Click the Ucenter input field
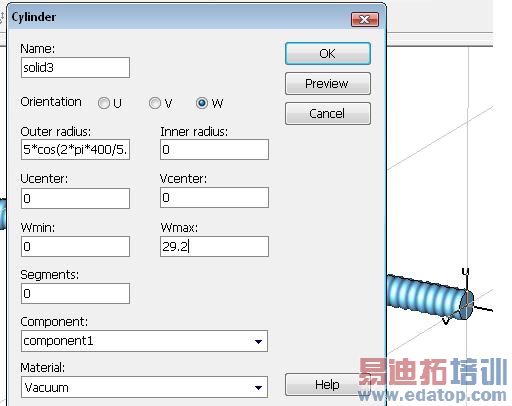The width and height of the screenshot is (512, 406). coord(75,198)
